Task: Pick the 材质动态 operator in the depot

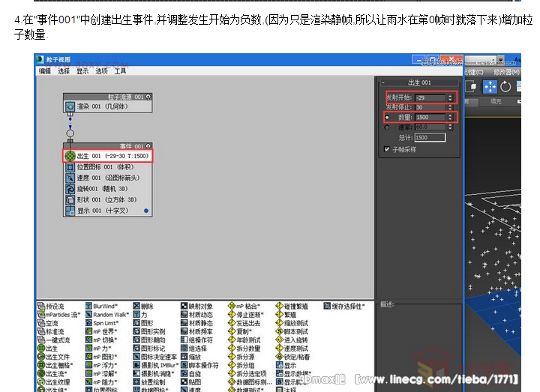Action: [196, 315]
